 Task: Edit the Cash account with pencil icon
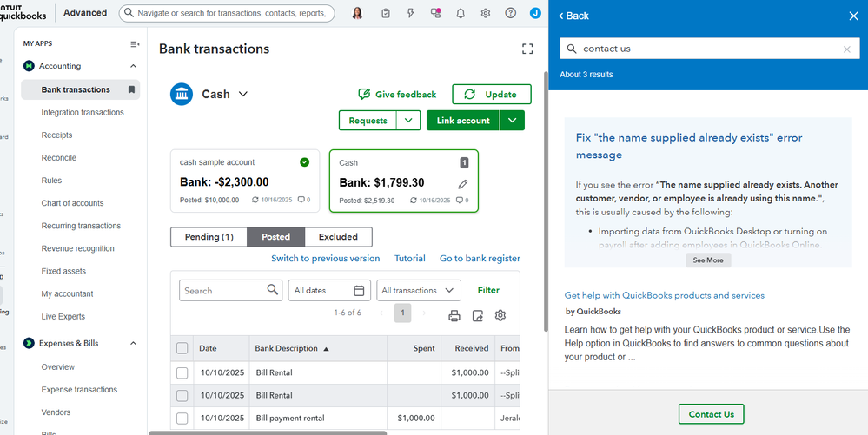[x=463, y=184]
